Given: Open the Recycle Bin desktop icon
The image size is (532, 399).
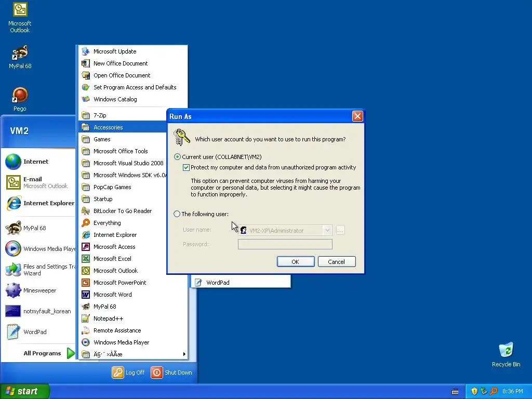Looking at the screenshot, I should pyautogui.click(x=506, y=354).
